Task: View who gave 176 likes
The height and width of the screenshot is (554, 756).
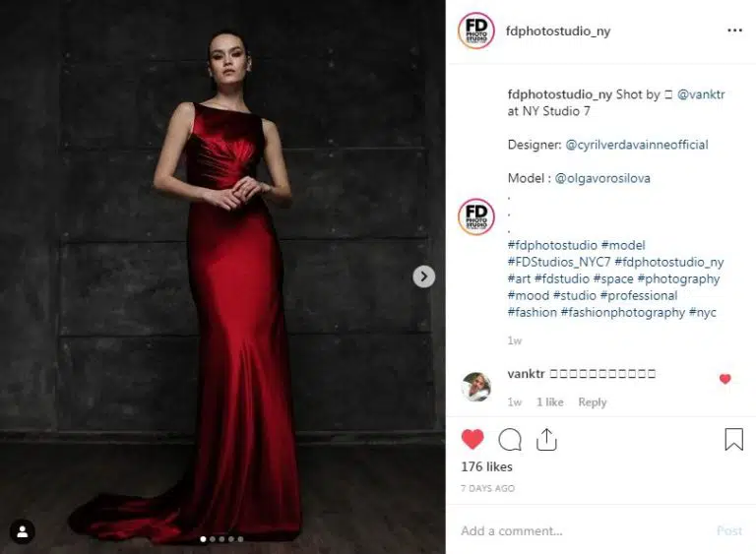Action: (x=486, y=466)
